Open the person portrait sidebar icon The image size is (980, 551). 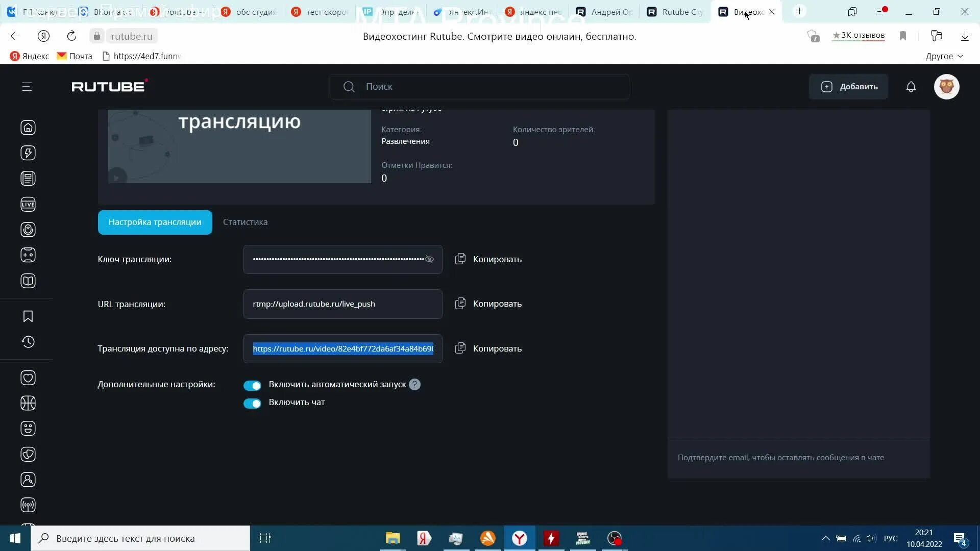point(28,480)
